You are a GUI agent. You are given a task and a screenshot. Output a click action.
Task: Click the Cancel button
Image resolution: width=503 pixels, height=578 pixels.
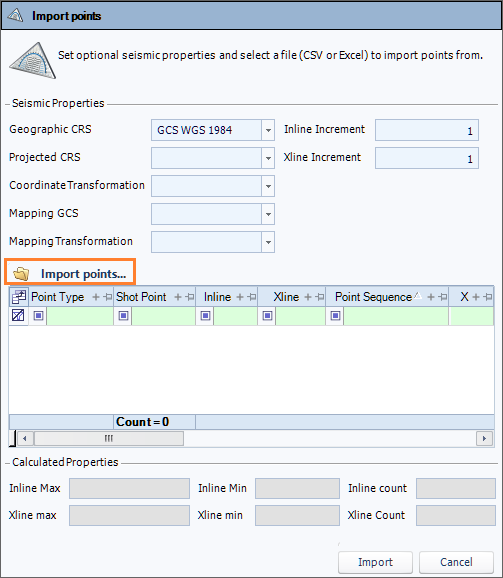tap(456, 562)
